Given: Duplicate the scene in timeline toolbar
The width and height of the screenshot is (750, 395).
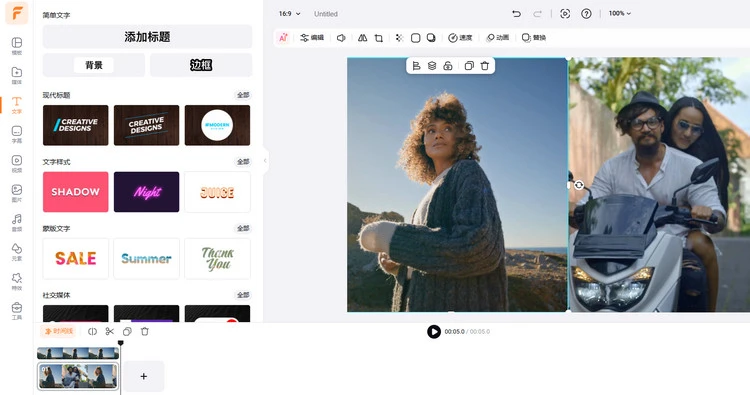Looking at the screenshot, I should [127, 331].
